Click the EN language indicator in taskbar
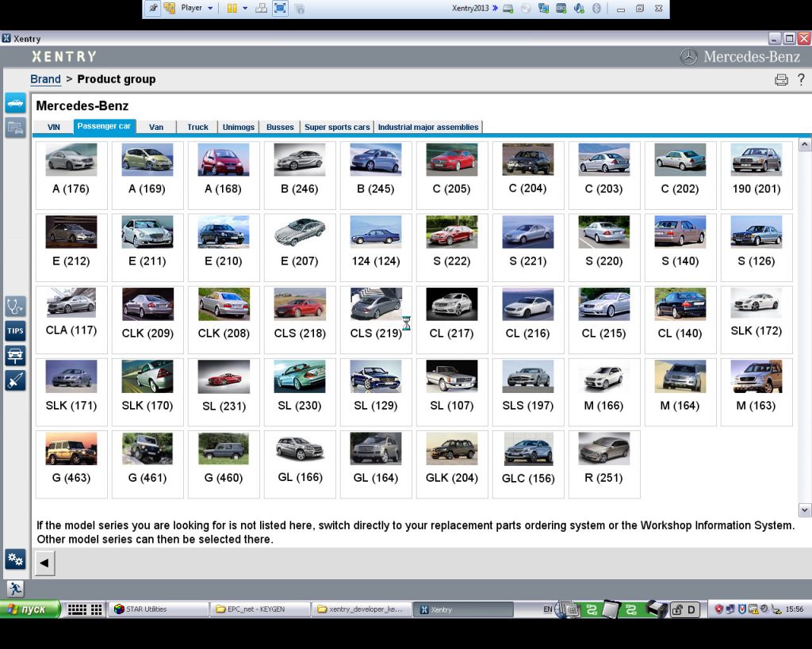Viewport: 812px width, 649px height. (547, 609)
